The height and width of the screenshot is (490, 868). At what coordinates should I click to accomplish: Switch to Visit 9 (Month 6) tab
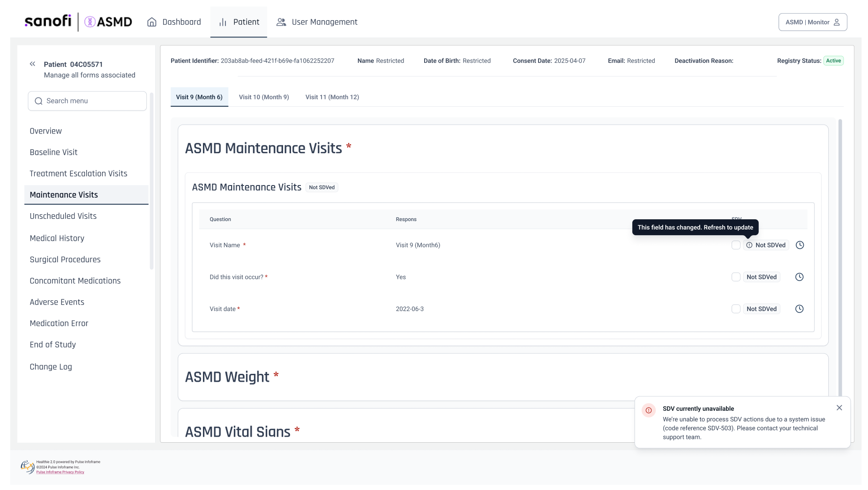(x=199, y=97)
